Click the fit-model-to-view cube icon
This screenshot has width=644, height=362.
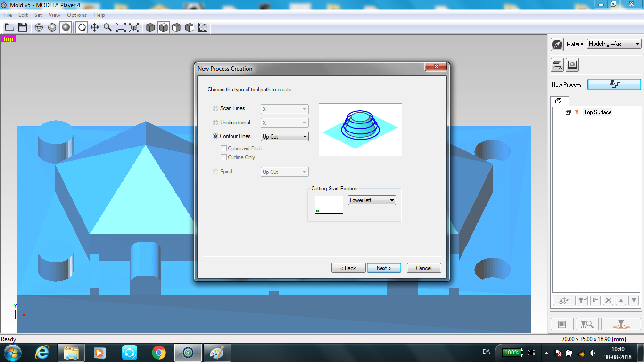pos(134,27)
